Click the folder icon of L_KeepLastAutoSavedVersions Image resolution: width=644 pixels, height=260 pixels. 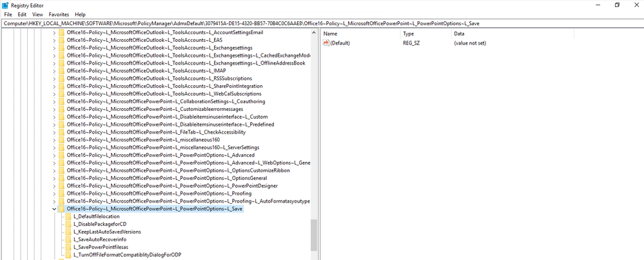point(68,232)
